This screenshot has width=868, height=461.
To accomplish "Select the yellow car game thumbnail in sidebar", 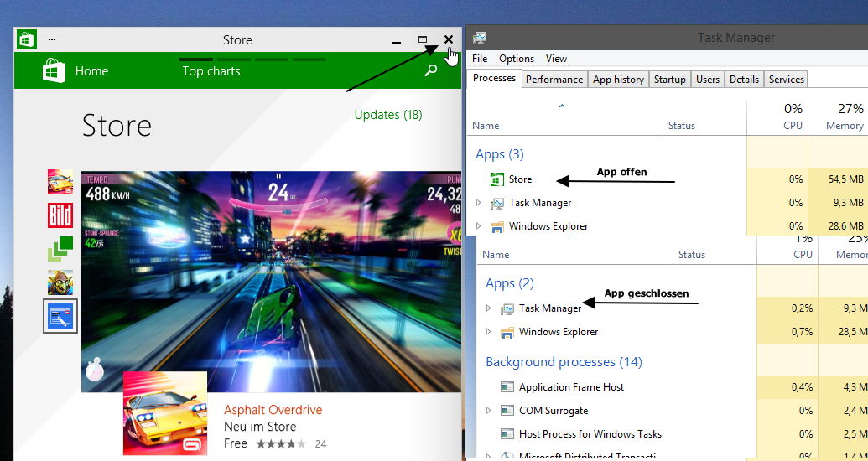I will click(60, 182).
